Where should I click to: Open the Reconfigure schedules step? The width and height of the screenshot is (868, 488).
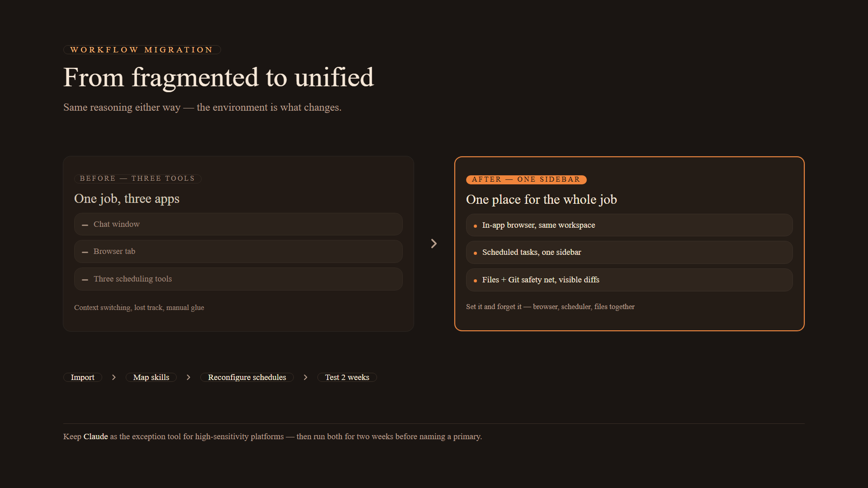pyautogui.click(x=247, y=377)
